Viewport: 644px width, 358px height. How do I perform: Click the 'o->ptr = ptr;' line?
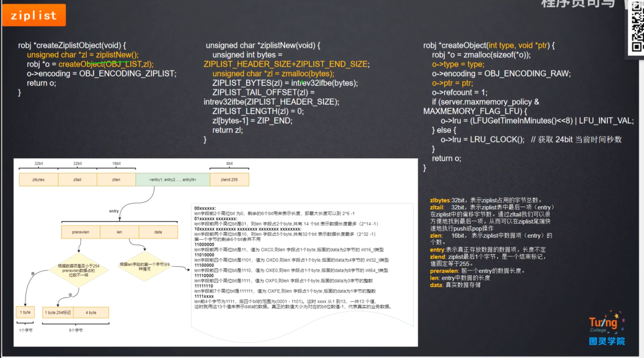(x=452, y=83)
